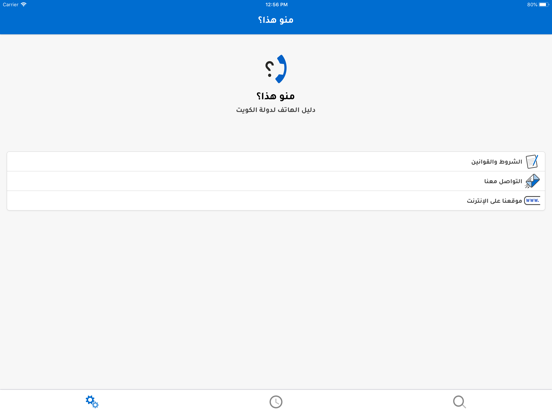Viewport: 552px width, 414px height.
Task: Tap the phone question-mark app logo
Action: (276, 69)
